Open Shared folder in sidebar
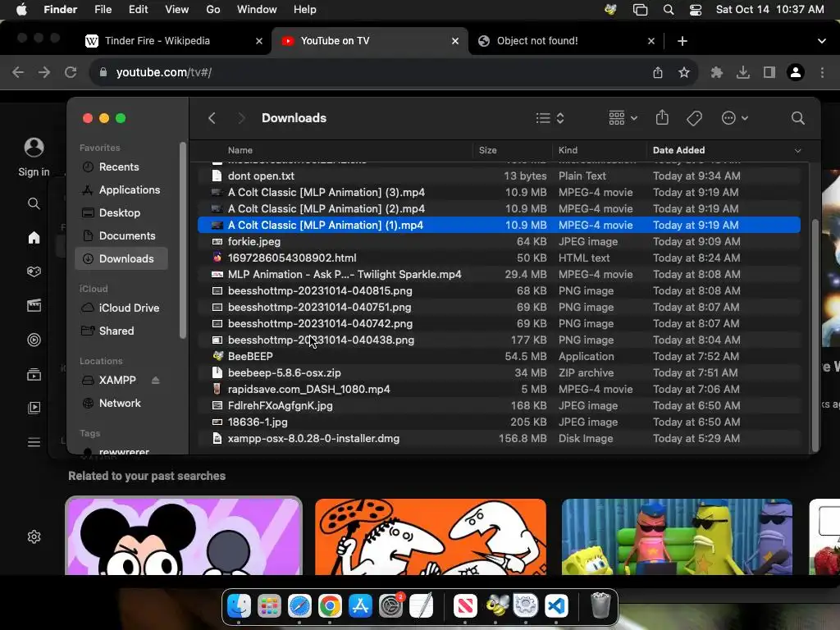 pos(121,331)
